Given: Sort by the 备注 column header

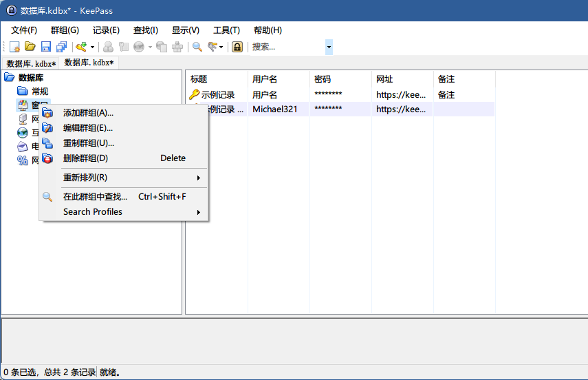Looking at the screenshot, I should click(x=464, y=79).
